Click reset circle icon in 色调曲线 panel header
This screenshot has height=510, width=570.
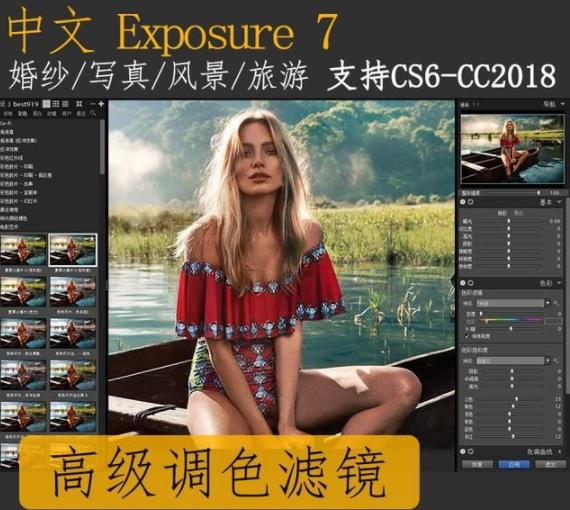tap(471, 451)
